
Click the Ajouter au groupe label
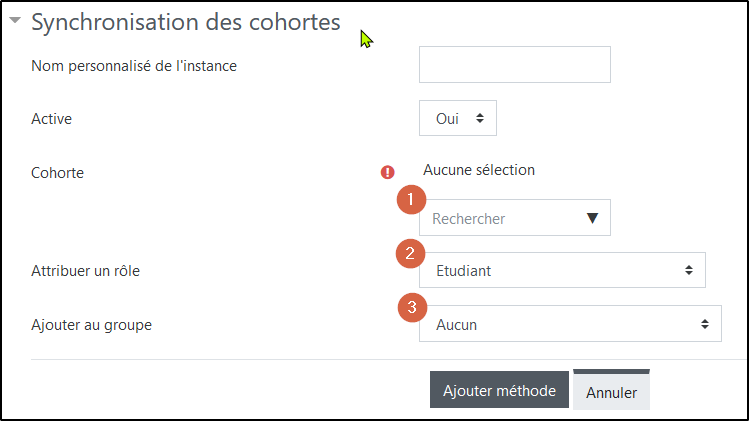pos(91,325)
